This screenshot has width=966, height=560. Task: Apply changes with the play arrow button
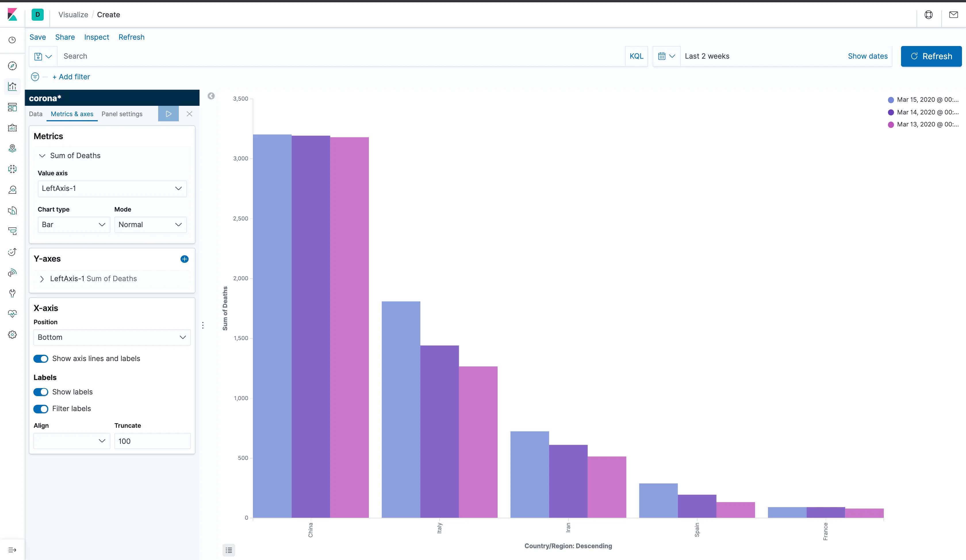(168, 114)
